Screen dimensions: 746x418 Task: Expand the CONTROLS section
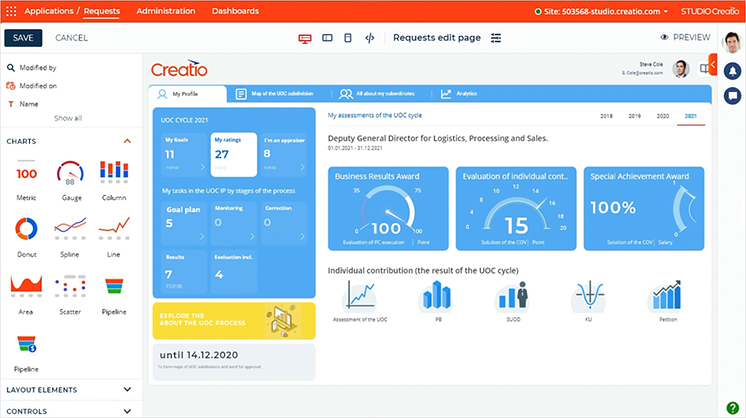(127, 411)
